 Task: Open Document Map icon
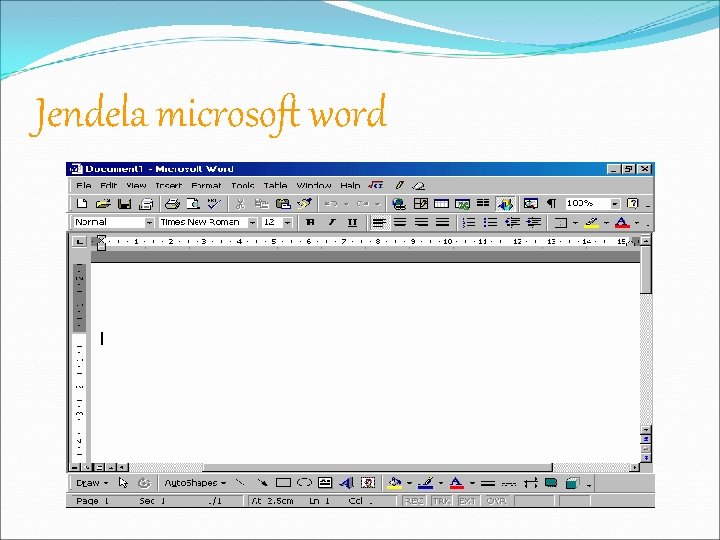(x=530, y=203)
